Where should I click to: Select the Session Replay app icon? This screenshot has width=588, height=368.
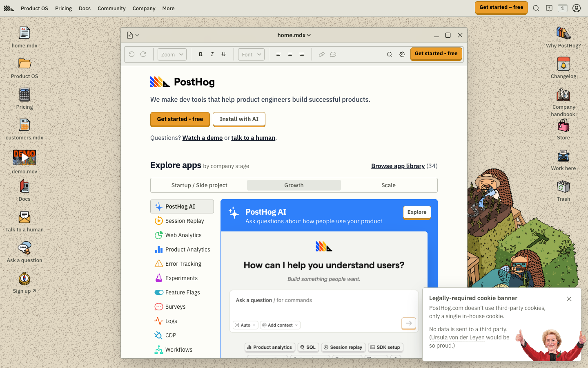pyautogui.click(x=159, y=221)
